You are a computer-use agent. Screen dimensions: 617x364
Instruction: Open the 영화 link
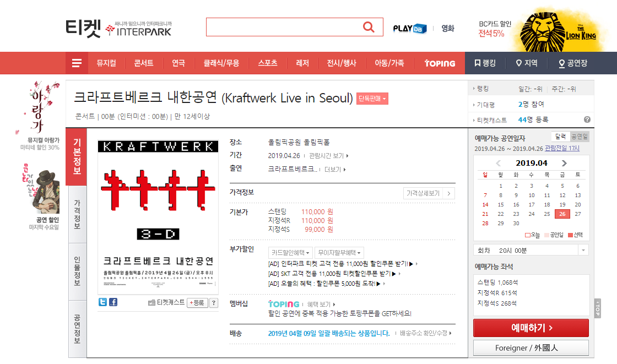(448, 28)
